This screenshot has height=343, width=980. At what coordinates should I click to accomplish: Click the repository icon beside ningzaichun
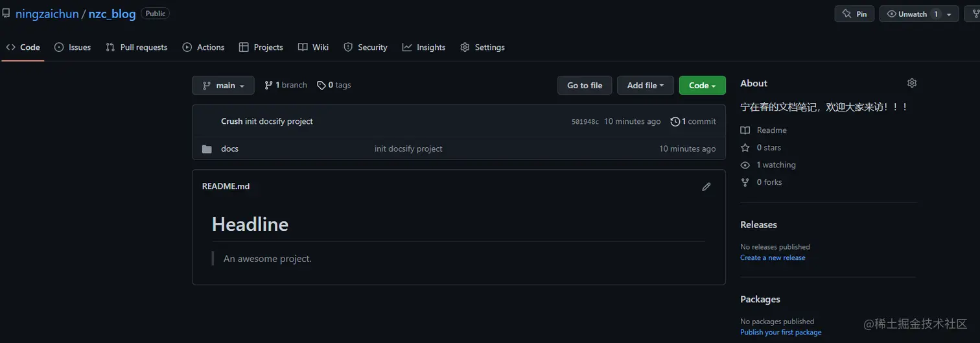point(6,14)
